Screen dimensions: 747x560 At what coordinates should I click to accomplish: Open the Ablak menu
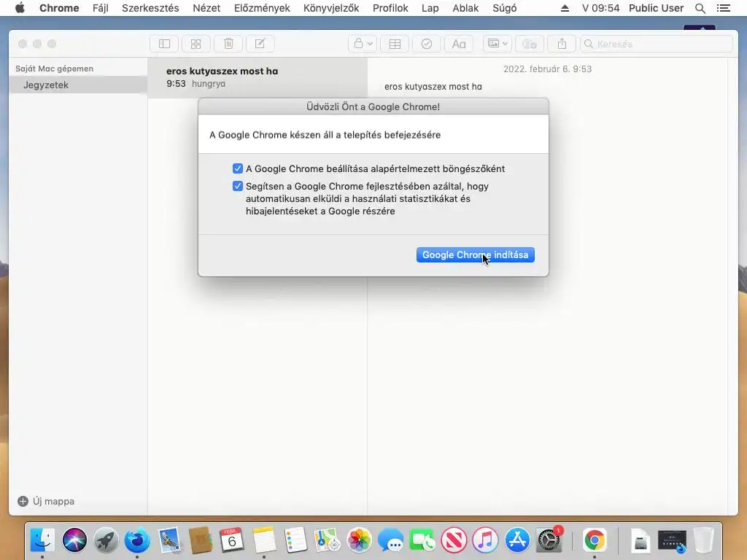[x=465, y=8]
